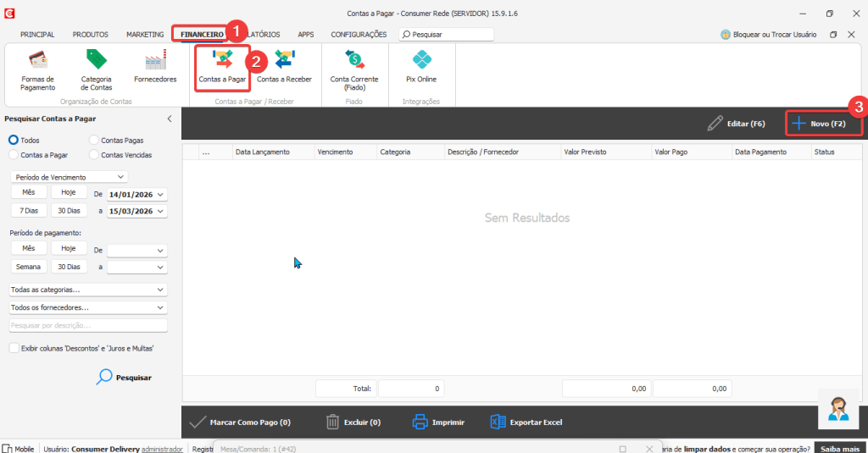Click the Pesquisar search button
868x453 pixels.
pos(125,377)
